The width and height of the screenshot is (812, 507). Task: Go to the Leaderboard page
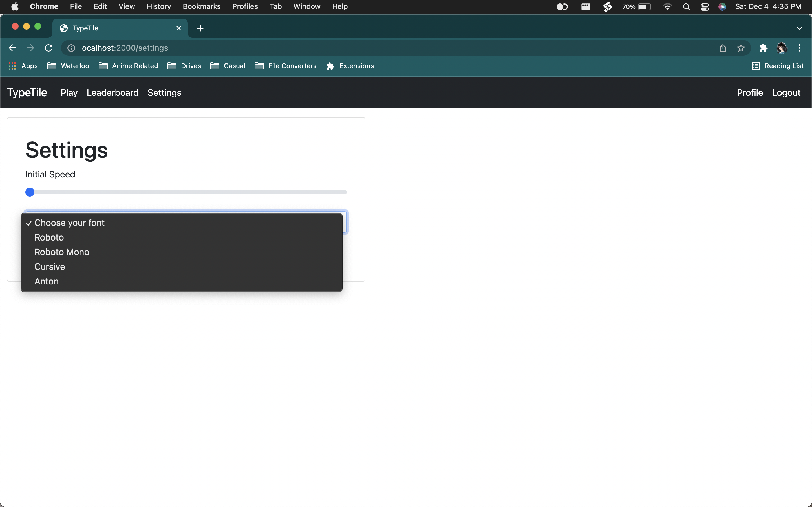[112, 93]
